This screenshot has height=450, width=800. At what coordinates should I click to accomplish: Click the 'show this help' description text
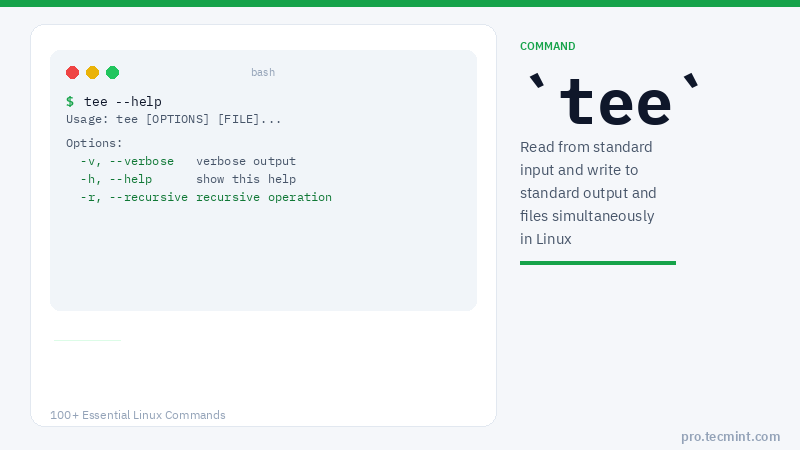pyautogui.click(x=246, y=179)
